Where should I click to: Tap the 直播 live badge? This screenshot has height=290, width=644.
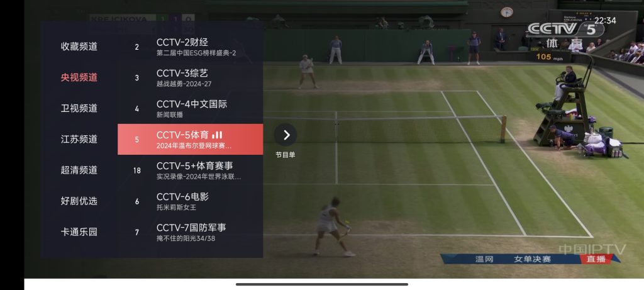596,259
